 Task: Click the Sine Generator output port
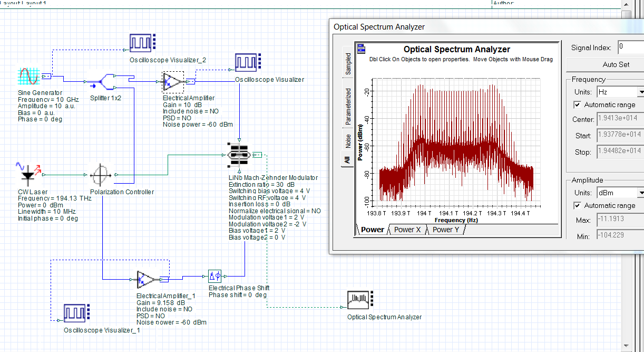click(x=46, y=77)
